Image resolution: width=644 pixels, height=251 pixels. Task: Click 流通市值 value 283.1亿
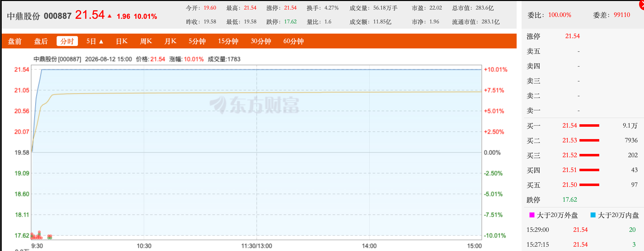(x=490, y=22)
